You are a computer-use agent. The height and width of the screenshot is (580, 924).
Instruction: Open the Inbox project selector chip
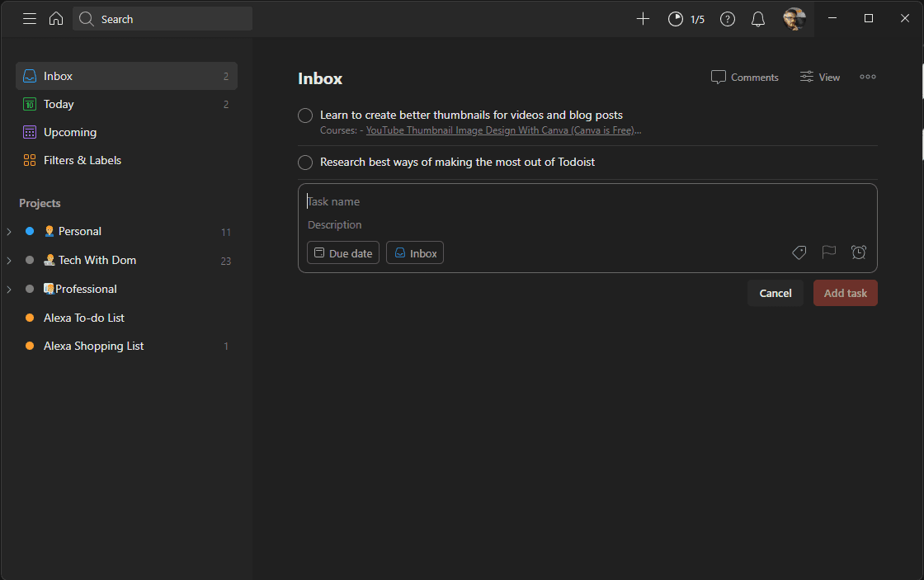click(x=415, y=252)
